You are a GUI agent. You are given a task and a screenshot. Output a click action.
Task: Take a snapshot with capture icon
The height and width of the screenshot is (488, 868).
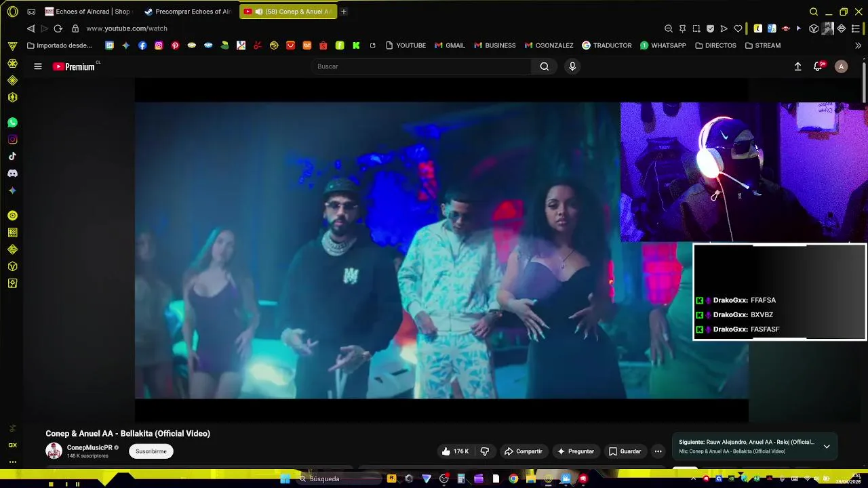click(x=696, y=28)
